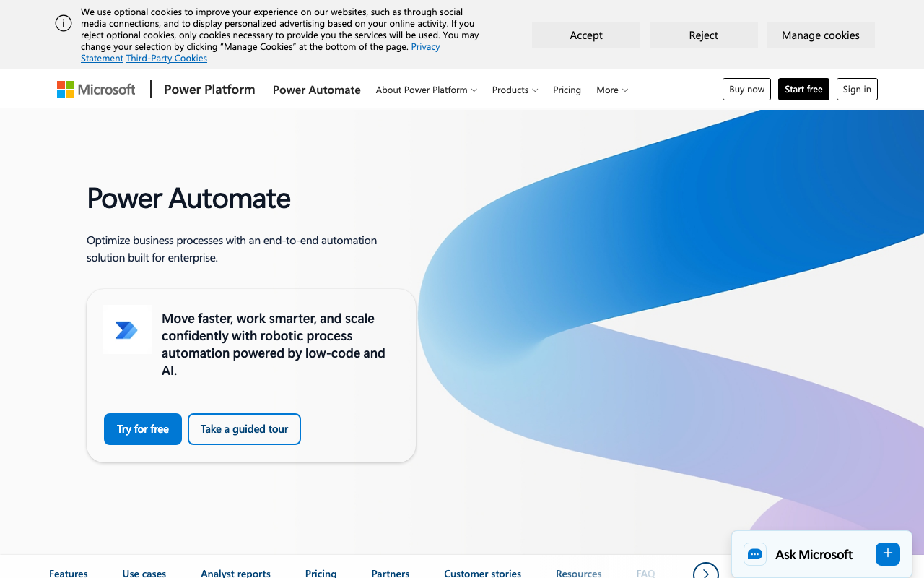Image resolution: width=924 pixels, height=578 pixels.
Task: Switch to the Use cases tab
Action: [144, 573]
